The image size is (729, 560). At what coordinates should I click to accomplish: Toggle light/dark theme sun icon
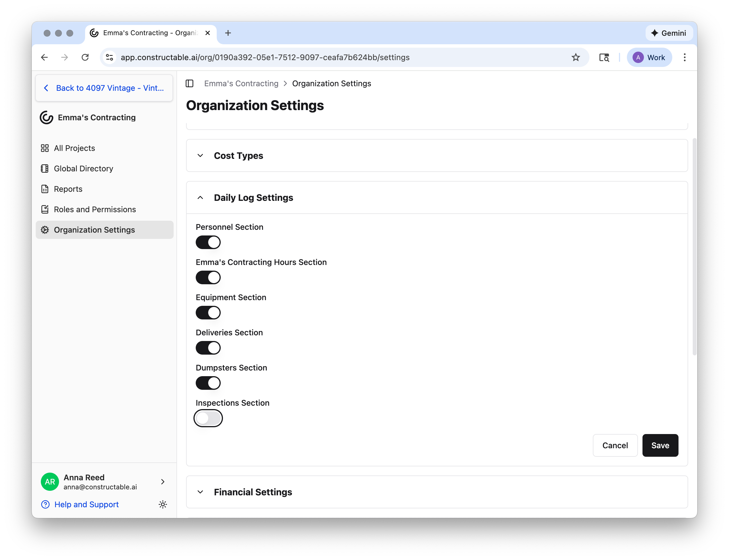[x=163, y=504]
